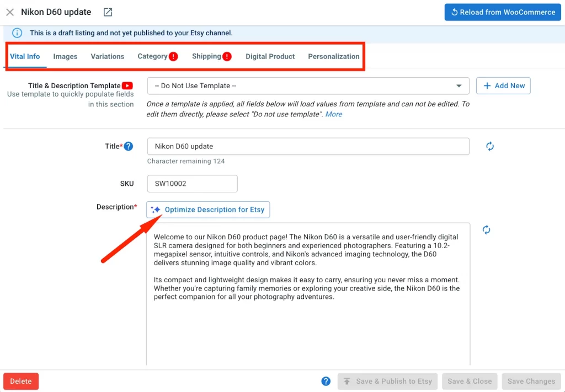Click the help icon in the bottom bar
This screenshot has height=392, width=565.
(326, 381)
